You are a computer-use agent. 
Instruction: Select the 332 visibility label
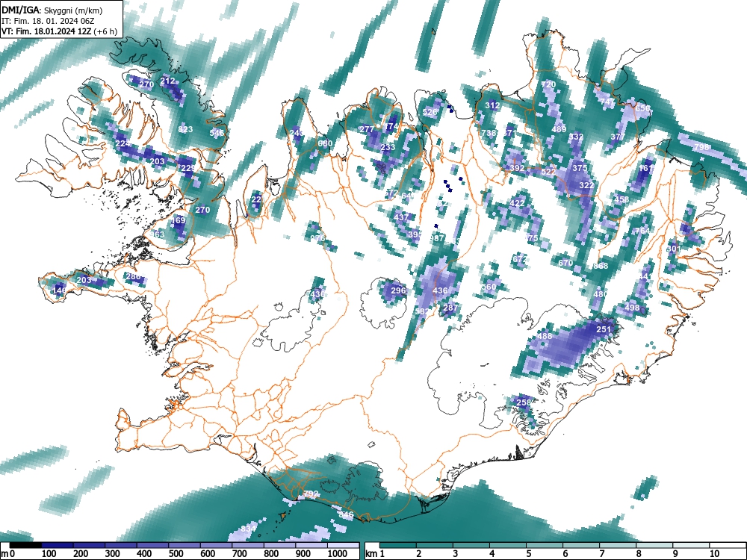[577, 137]
